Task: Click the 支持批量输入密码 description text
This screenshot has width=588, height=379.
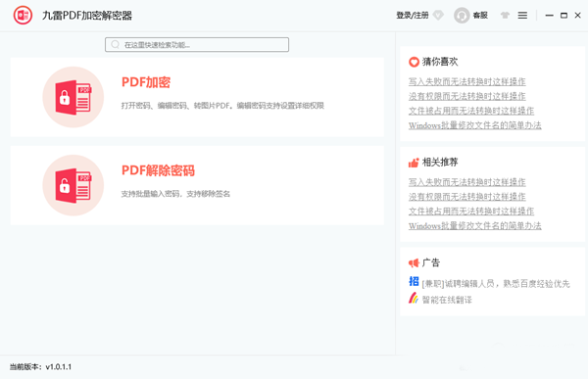Action: pos(175,194)
